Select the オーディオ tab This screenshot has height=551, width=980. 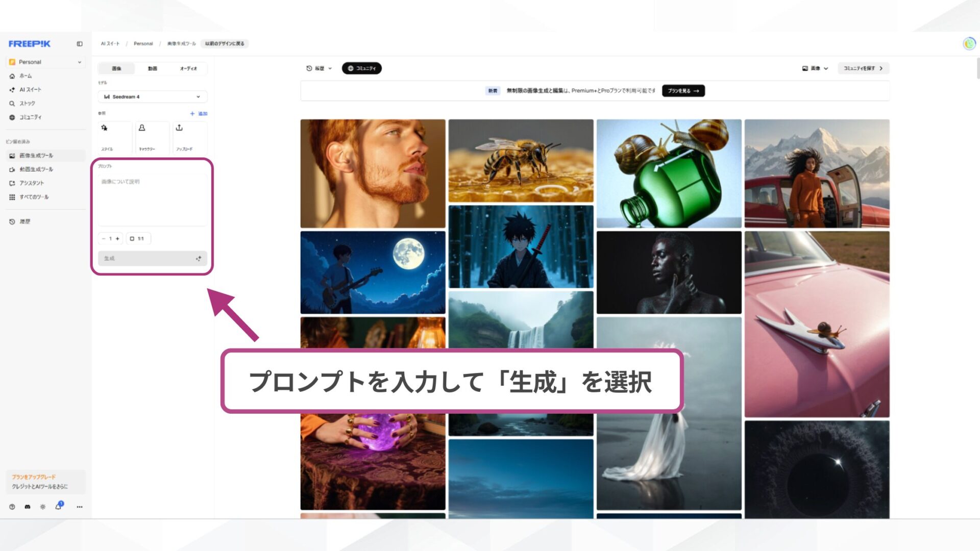(188, 68)
